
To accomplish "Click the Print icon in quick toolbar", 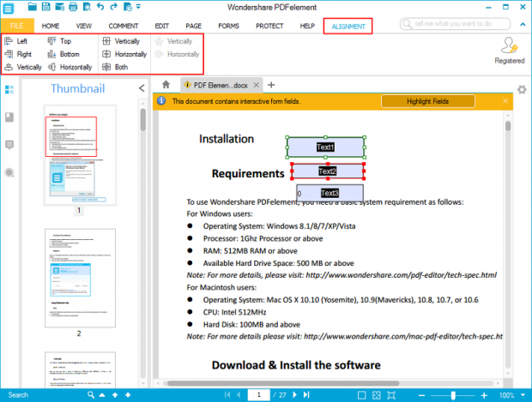I will point(73,7).
